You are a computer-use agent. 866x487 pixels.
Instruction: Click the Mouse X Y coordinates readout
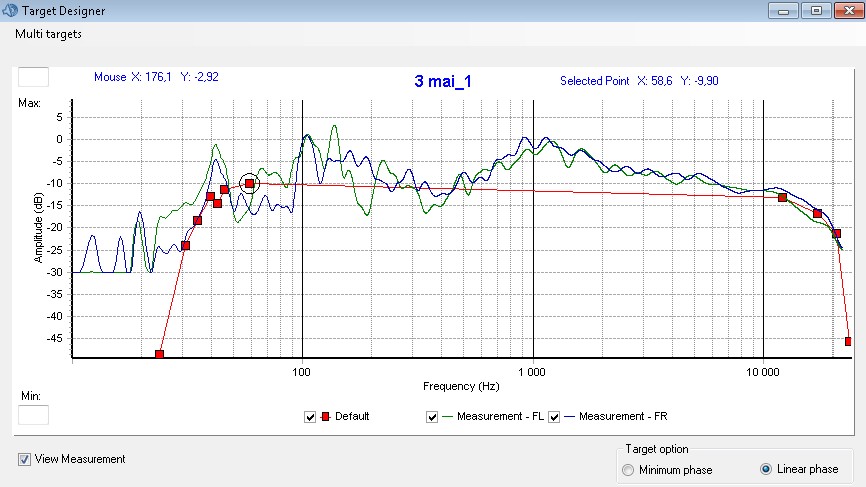tap(156, 77)
